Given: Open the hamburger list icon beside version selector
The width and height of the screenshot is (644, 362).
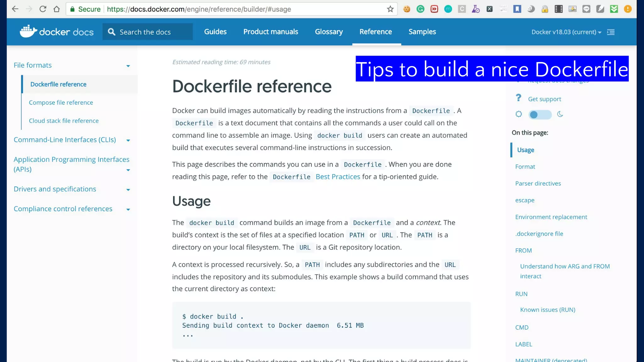Looking at the screenshot, I should (611, 32).
